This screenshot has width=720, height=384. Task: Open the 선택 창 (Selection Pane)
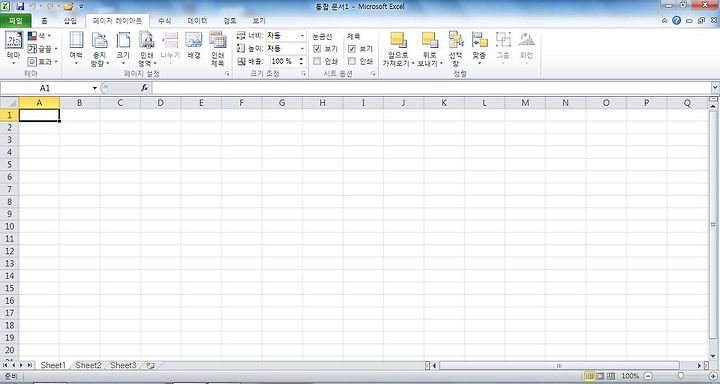coord(456,49)
